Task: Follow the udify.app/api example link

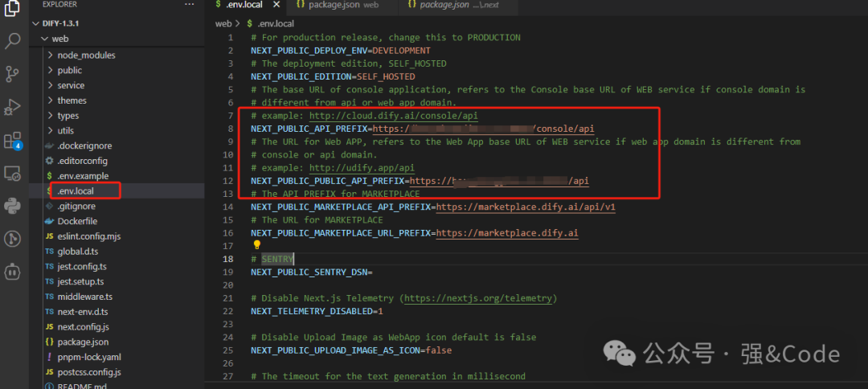Action: [x=362, y=168]
